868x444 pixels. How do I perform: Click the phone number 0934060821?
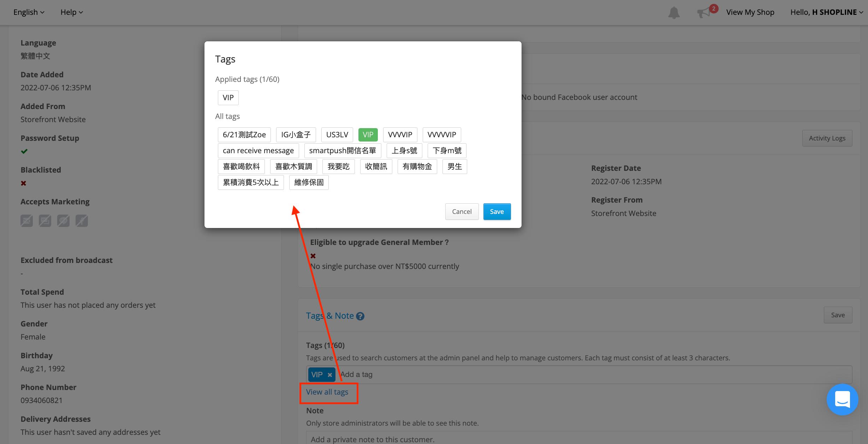[x=41, y=400]
